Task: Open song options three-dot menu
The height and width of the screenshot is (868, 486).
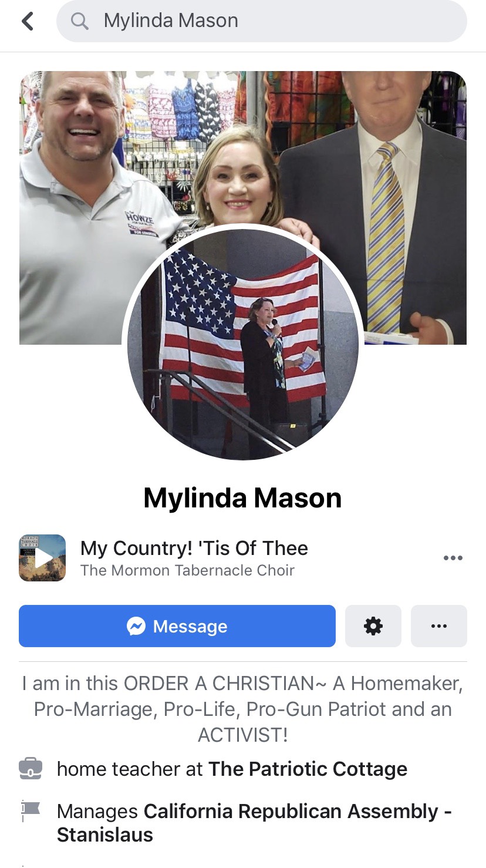Action: (x=453, y=558)
